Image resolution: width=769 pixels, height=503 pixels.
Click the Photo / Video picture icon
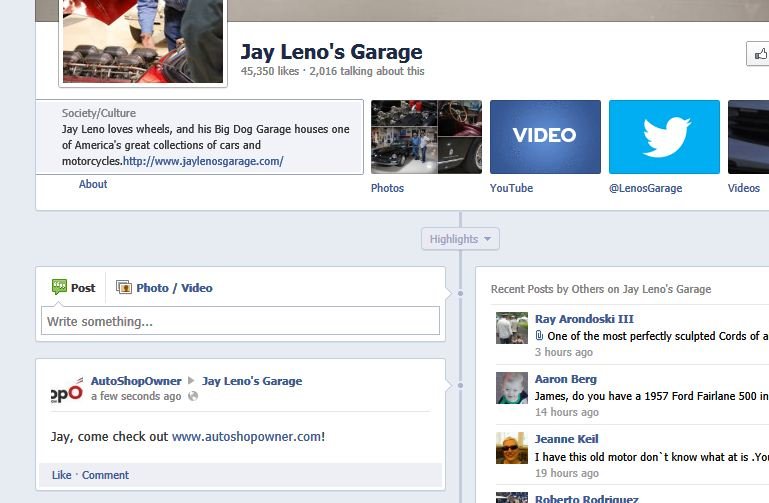[x=124, y=287]
